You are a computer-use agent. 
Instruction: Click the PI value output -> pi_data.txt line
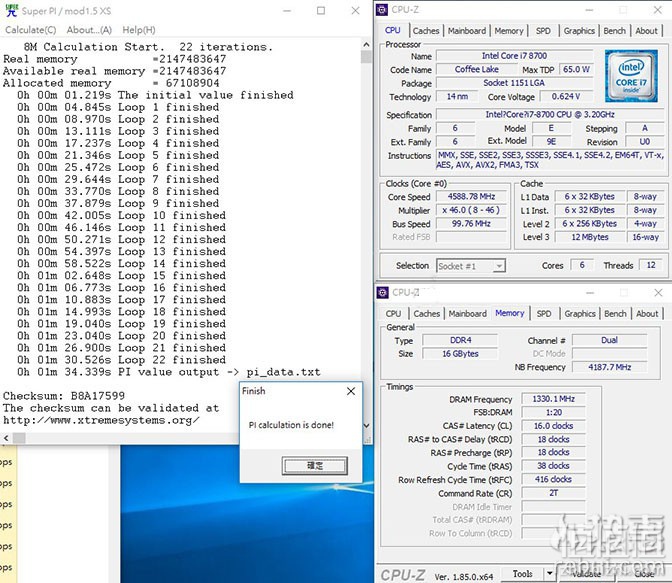click(x=169, y=372)
